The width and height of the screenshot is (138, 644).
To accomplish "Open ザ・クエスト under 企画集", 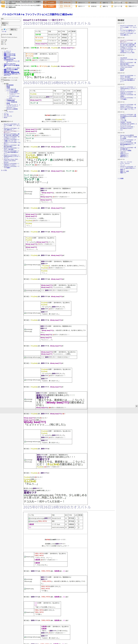I will [x=10, y=112].
